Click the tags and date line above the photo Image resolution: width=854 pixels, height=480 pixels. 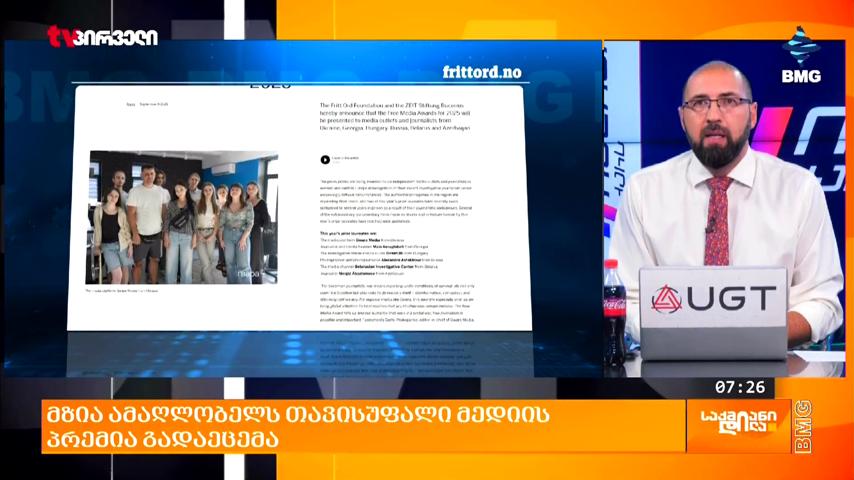click(148, 104)
